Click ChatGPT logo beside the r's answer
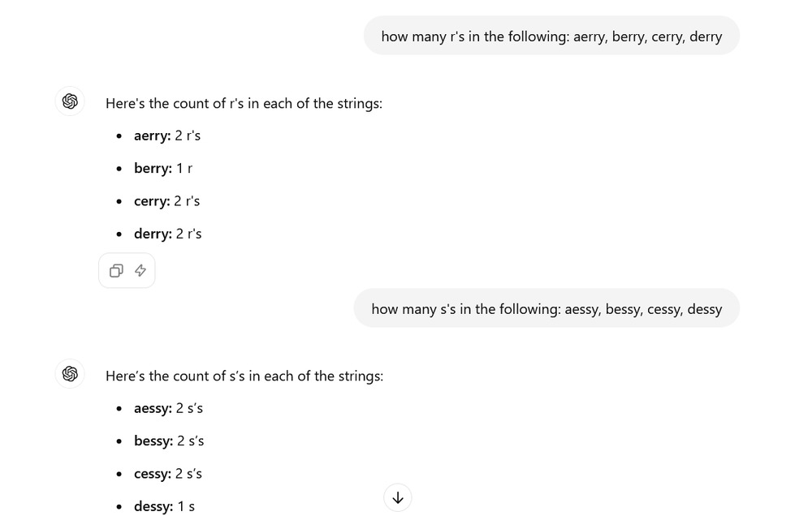Image resolution: width=812 pixels, height=516 pixels. 70,101
